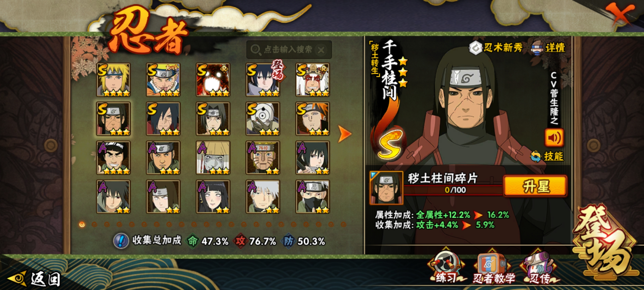Open the 秽土柱间碎片 fragment icon
The height and width of the screenshot is (290, 644).
[386, 188]
